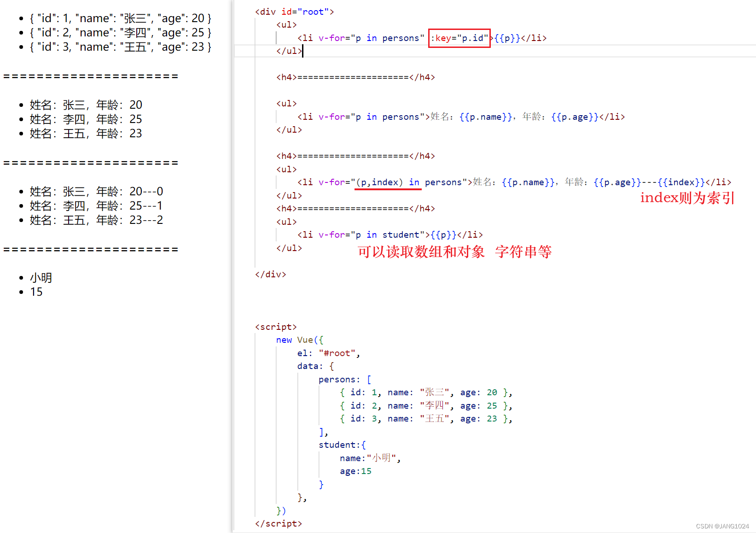Click rendered row ending with 23---2
Viewport: 756px width, 533px height.
tap(97, 220)
